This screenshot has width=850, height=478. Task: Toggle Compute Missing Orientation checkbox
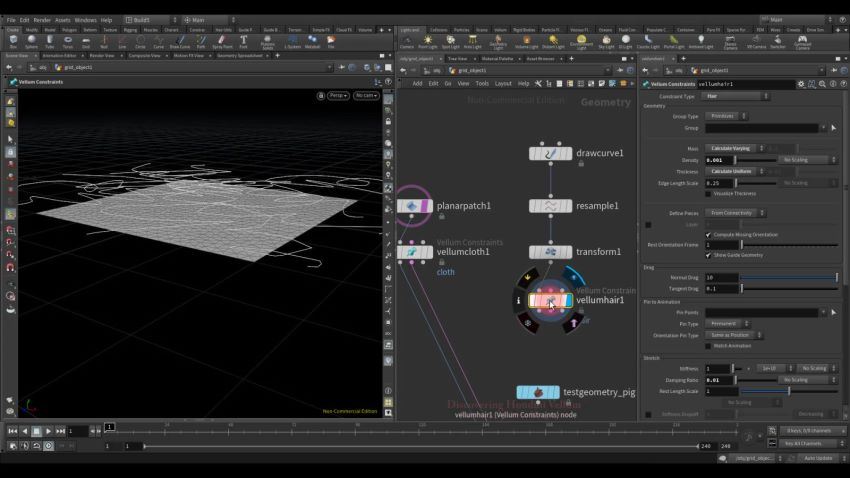708,235
